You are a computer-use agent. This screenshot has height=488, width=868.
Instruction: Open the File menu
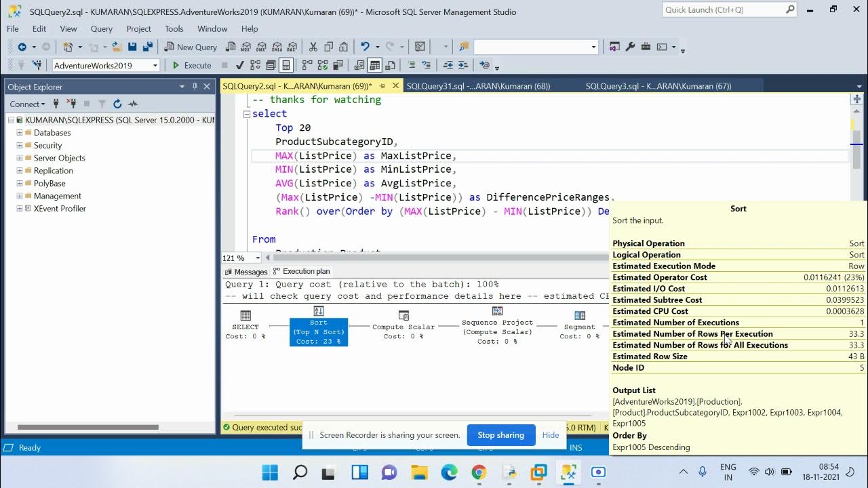13,28
